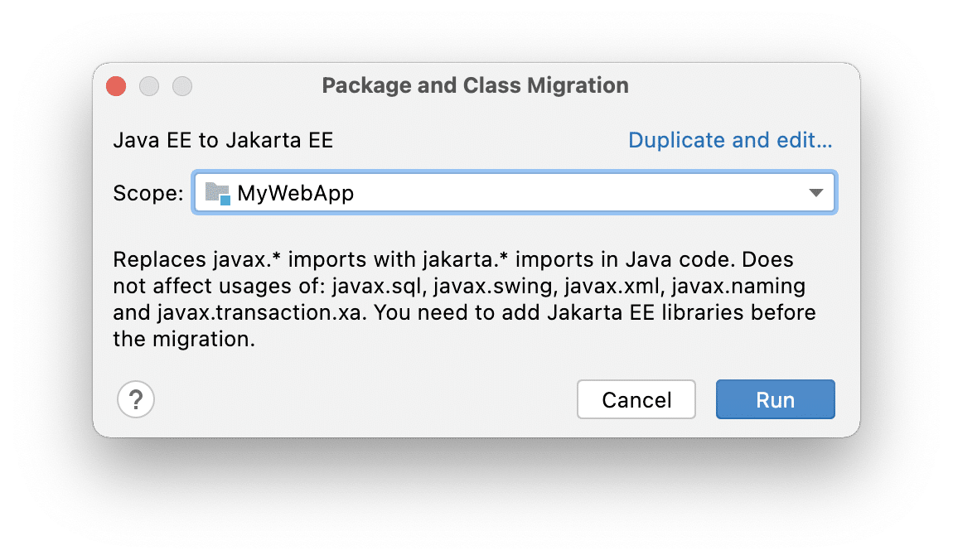This screenshot has width=953, height=560.
Task: Click the MyWebApp text in the scope field
Action: [295, 193]
